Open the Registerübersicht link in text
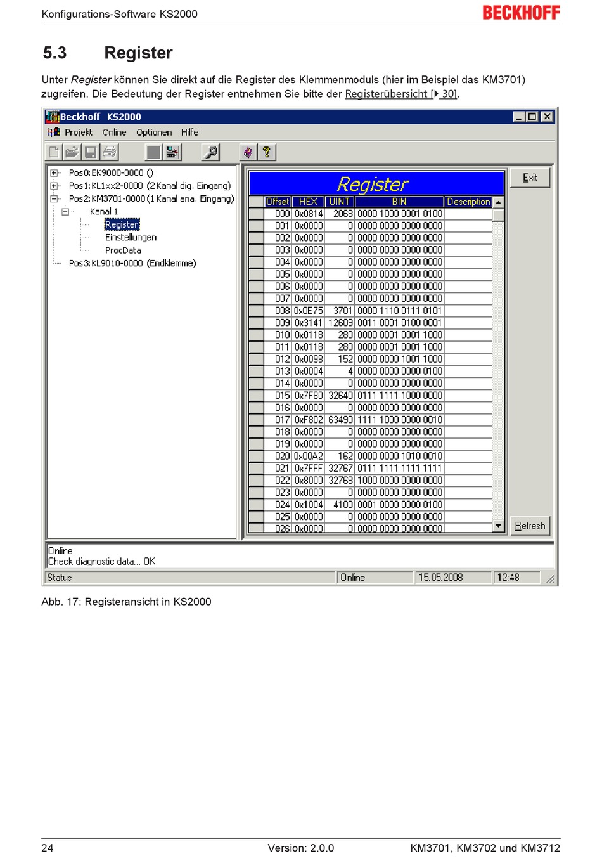This screenshot has height=868, width=602. pos(400,94)
